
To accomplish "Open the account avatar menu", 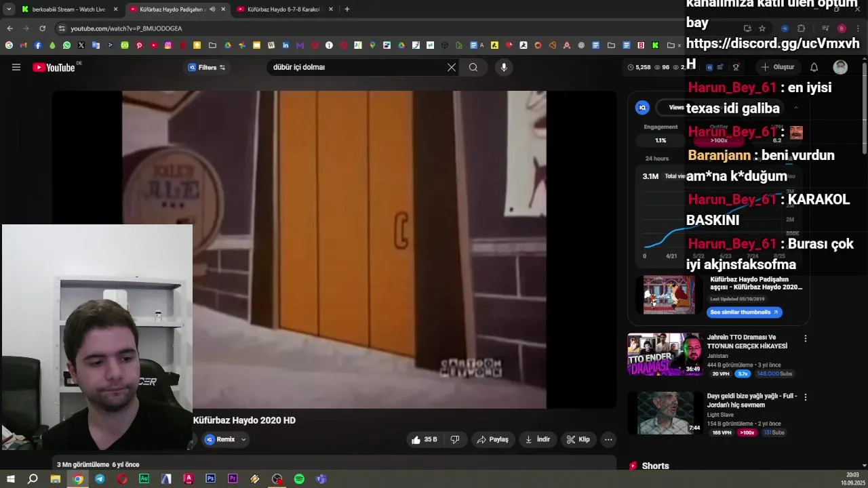I will click(x=840, y=67).
